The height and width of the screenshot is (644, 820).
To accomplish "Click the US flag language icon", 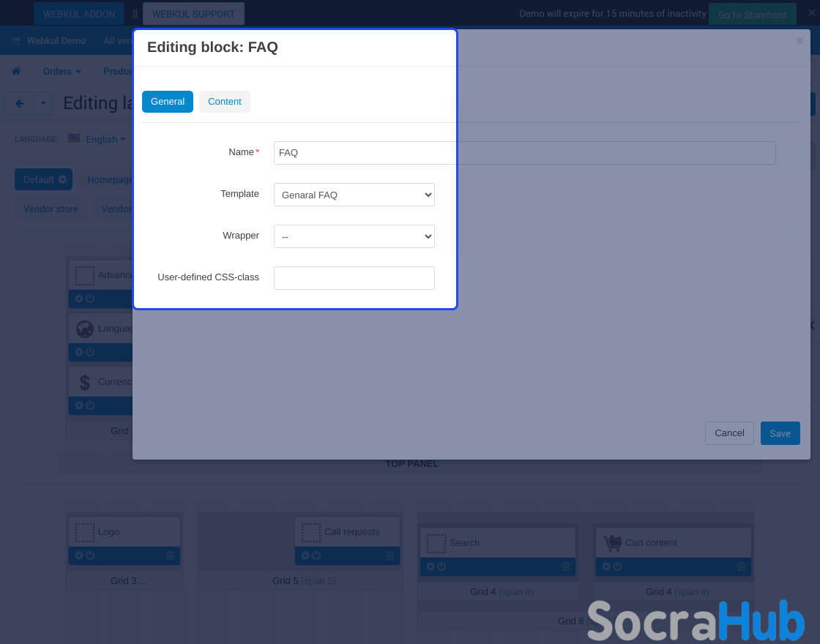I will tap(74, 138).
